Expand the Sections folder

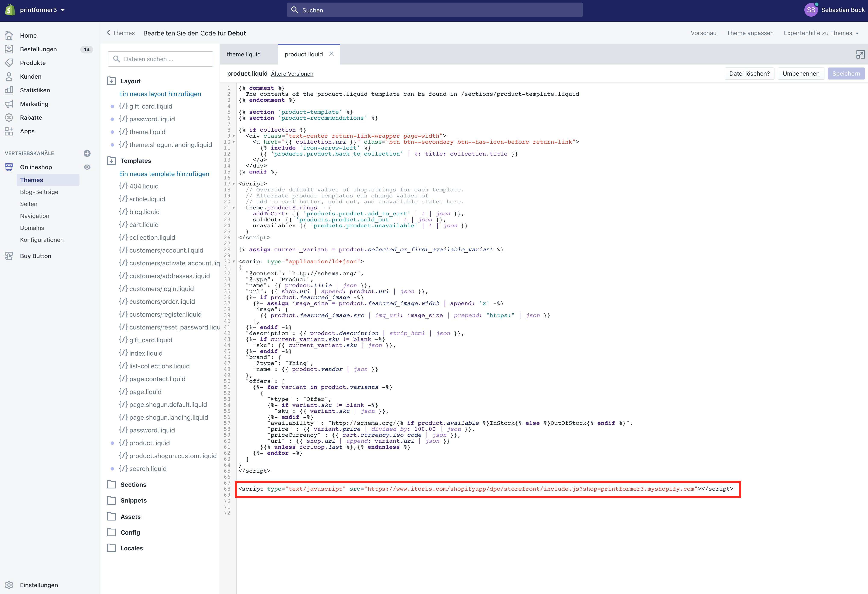coord(111,485)
